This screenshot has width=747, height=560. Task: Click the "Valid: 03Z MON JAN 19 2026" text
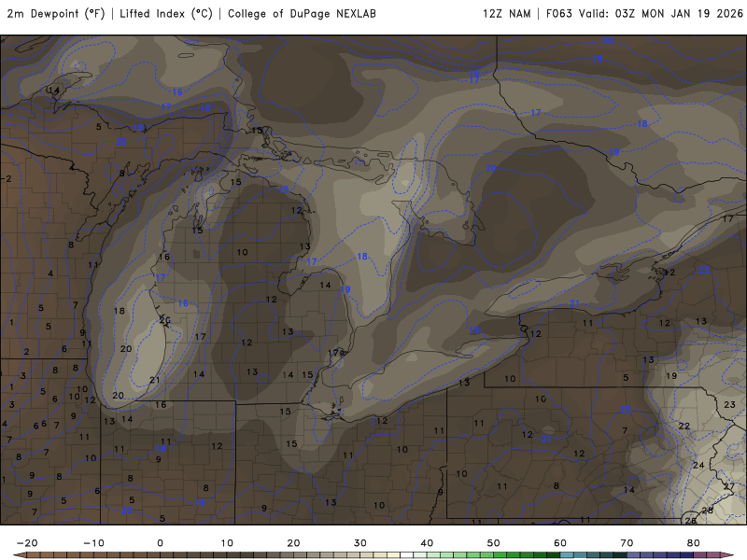661,14
